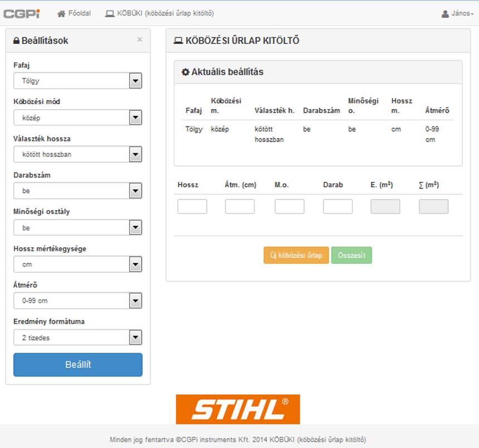Open the Minőségi osztály dropdown
The image size is (479, 448).
click(78, 228)
